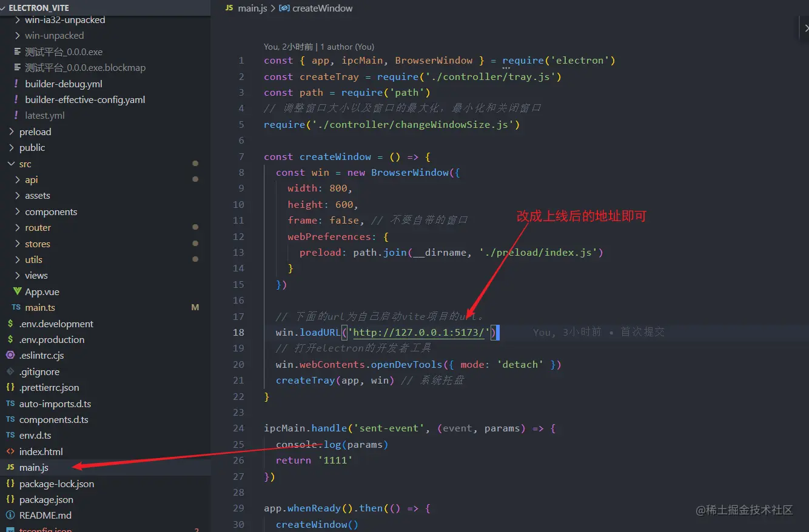Image resolution: width=809 pixels, height=532 pixels.
Task: Click the Vue icon of App.vue
Action: (x=17, y=292)
